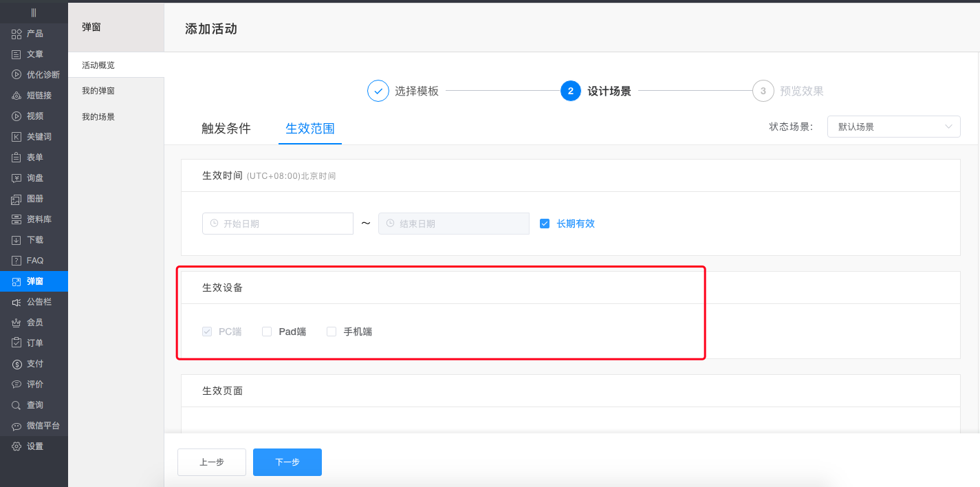
Task: Check the 手机端 device option
Action: coord(331,331)
